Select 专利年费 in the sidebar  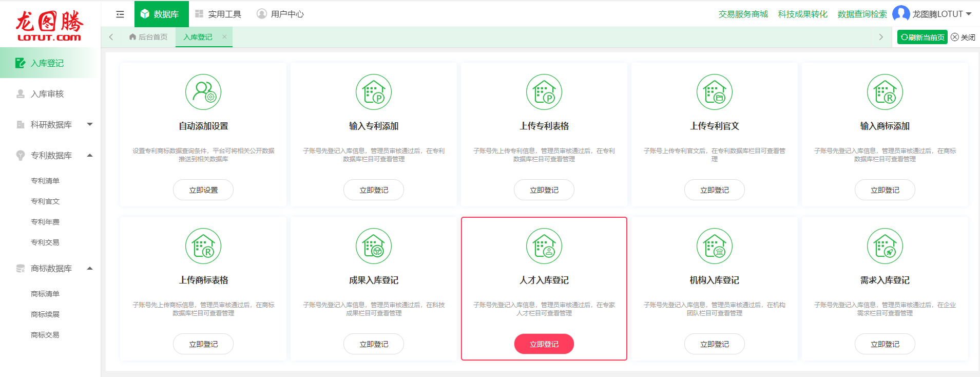[x=45, y=222]
